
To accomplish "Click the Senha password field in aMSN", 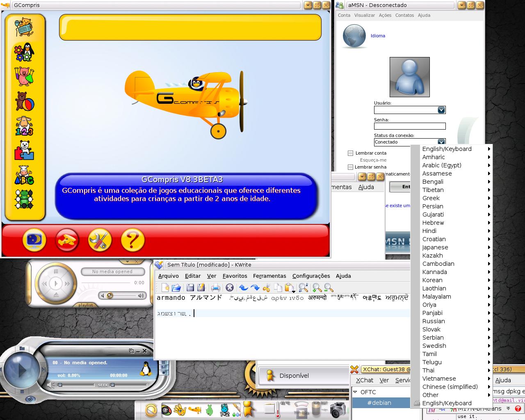I will tap(410, 126).
